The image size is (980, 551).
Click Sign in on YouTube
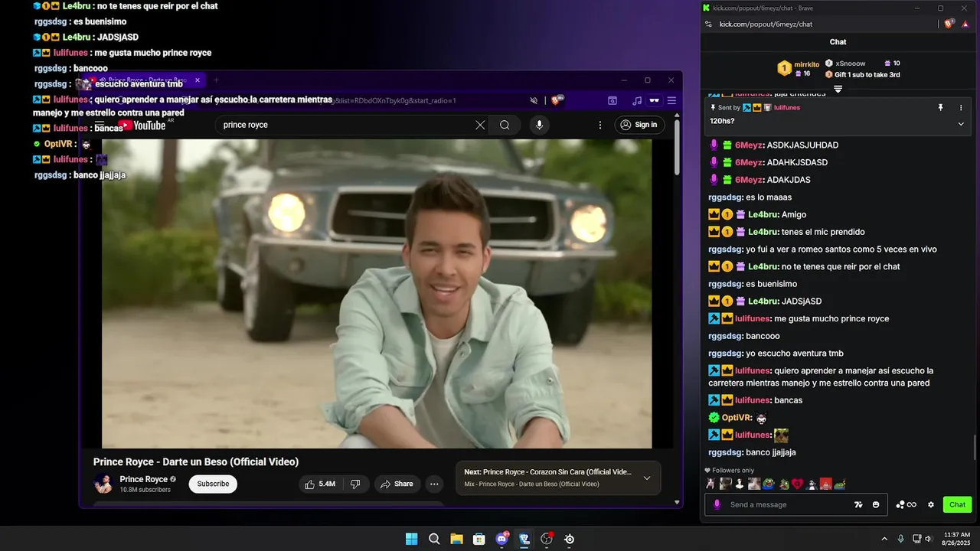tap(639, 125)
